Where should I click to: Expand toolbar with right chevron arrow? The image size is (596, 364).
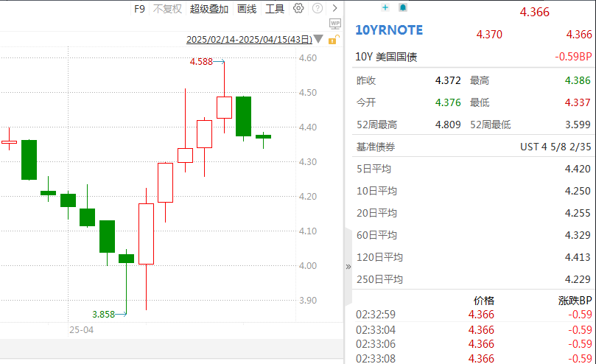(335, 8)
